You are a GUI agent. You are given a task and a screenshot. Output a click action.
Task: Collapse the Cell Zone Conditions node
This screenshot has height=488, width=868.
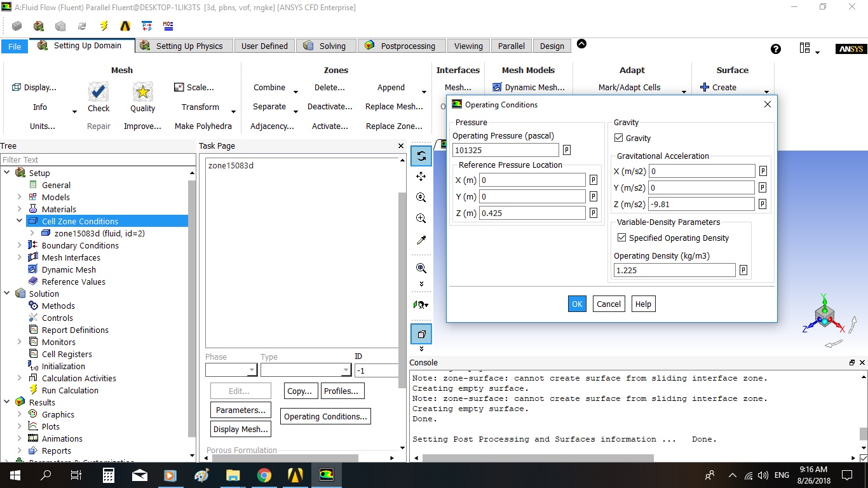[x=19, y=221]
